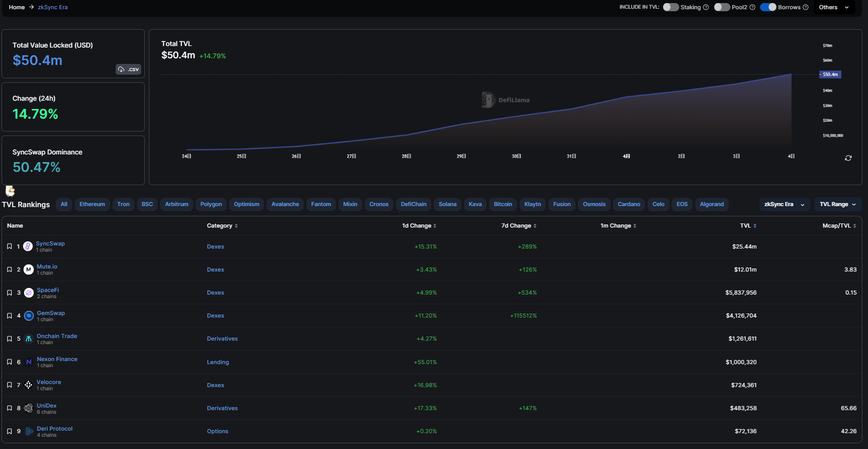Viewport: 868px width, 449px height.
Task: Click the Onchain Trade logo icon
Action: coord(29,339)
